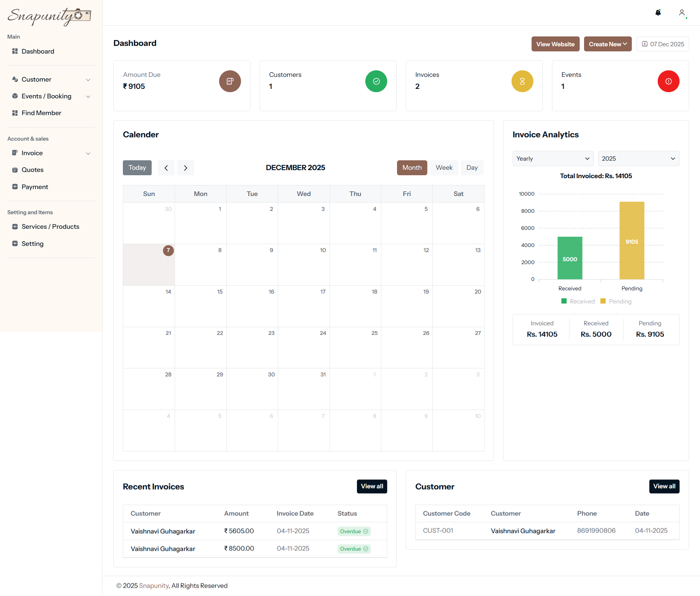Click the View Website button

click(555, 44)
